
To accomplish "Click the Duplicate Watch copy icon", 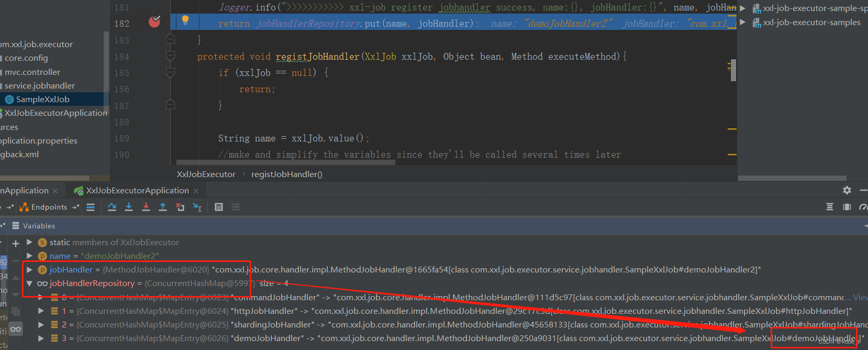I will pos(16,311).
